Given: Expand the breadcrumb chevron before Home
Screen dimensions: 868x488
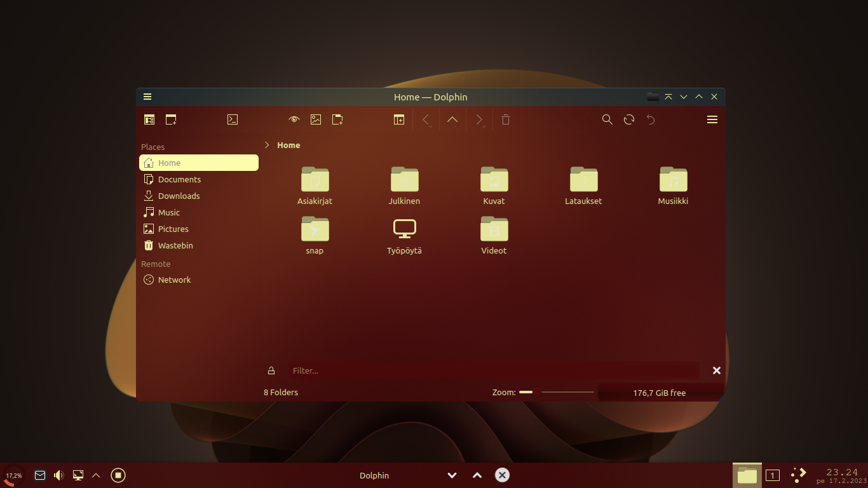Looking at the screenshot, I should [267, 145].
